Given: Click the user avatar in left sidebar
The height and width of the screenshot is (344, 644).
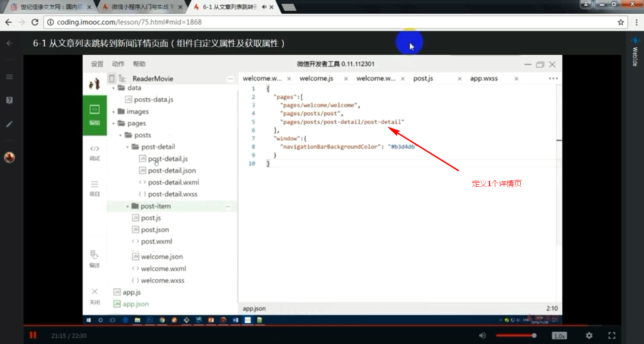Looking at the screenshot, I should [x=9, y=157].
